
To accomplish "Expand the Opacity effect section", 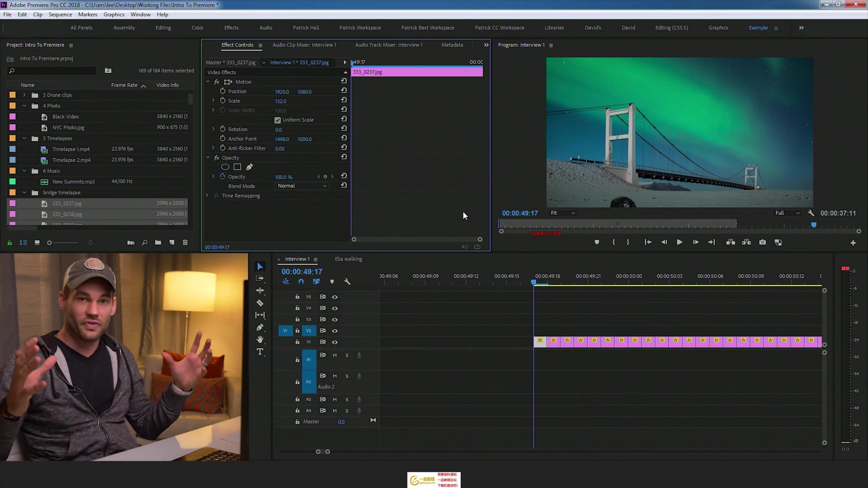I will pyautogui.click(x=208, y=157).
